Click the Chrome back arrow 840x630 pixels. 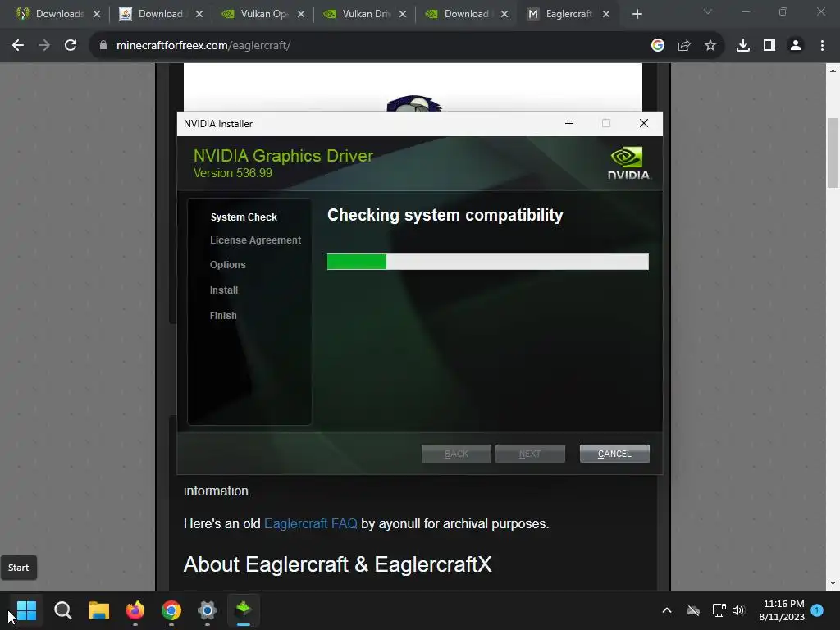tap(18, 46)
